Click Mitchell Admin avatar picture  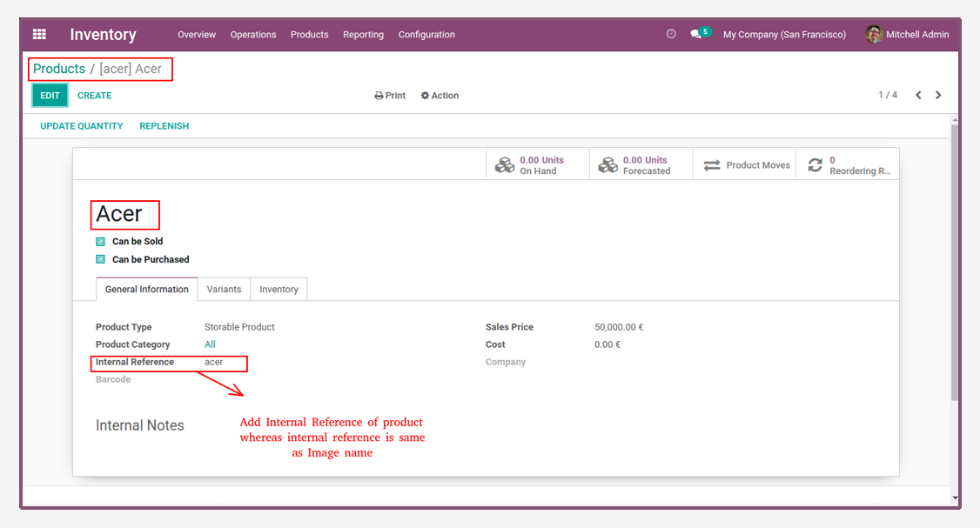click(873, 35)
